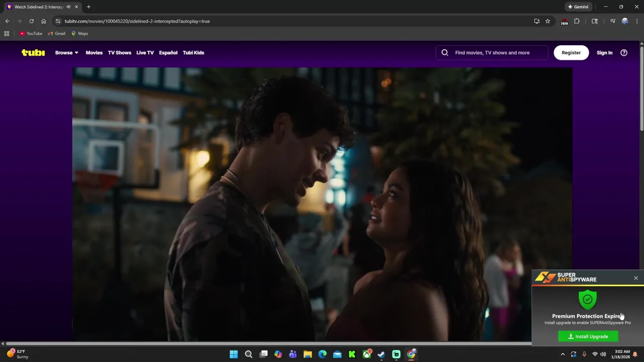Show hidden system tray icons
644x362 pixels.
click(563, 354)
